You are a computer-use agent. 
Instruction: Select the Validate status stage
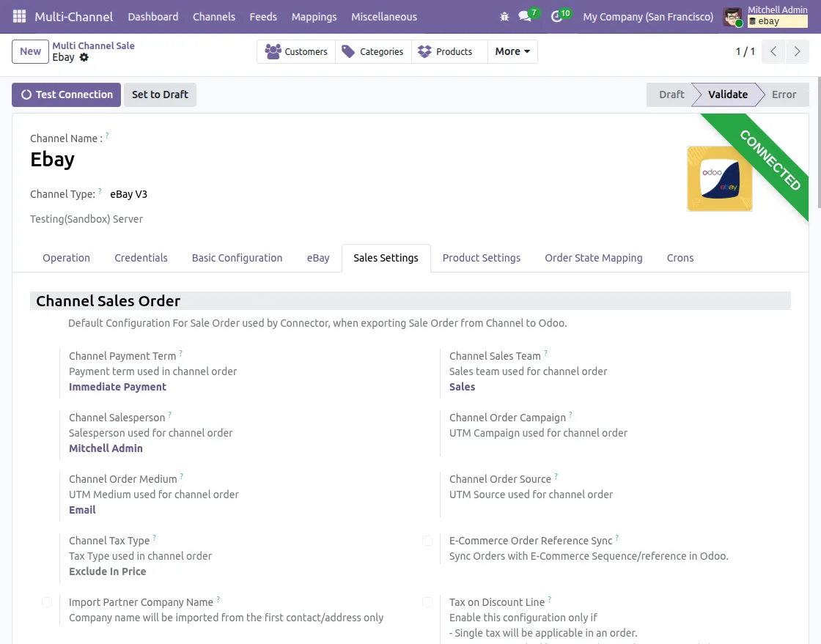click(727, 95)
